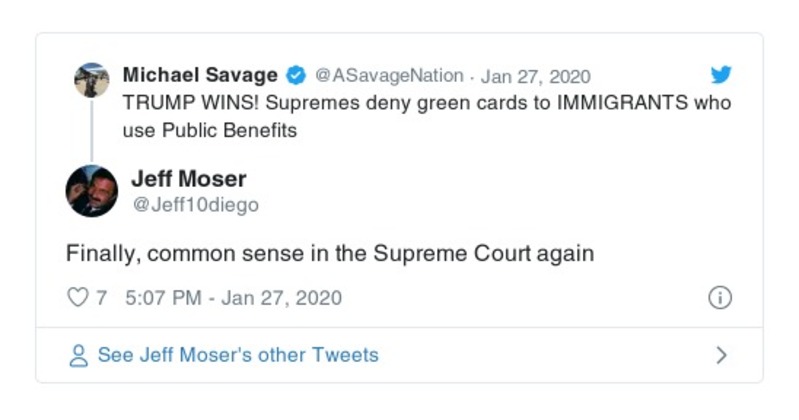Click Michael Savage's verified badge
The image size is (799, 420).
coord(297,75)
